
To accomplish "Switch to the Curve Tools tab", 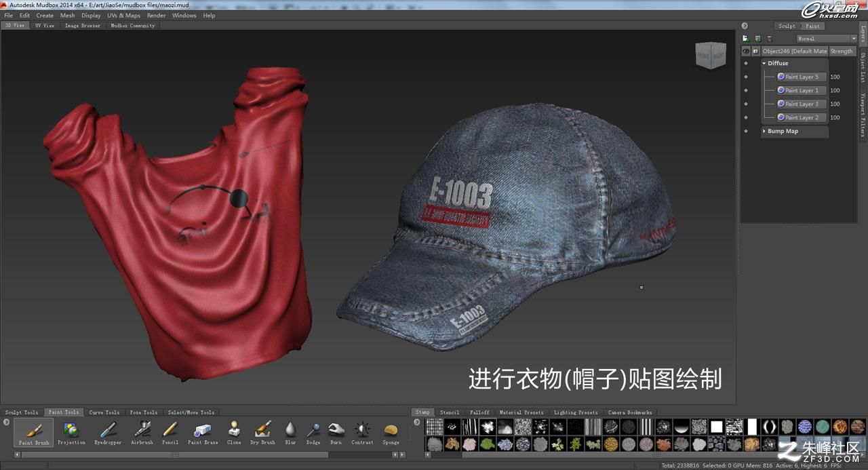I will click(x=104, y=412).
